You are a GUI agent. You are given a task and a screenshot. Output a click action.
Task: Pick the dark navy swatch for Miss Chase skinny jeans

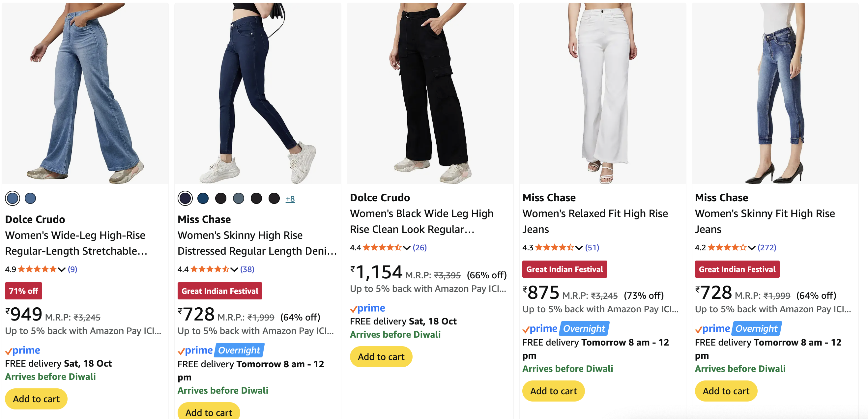pos(185,198)
